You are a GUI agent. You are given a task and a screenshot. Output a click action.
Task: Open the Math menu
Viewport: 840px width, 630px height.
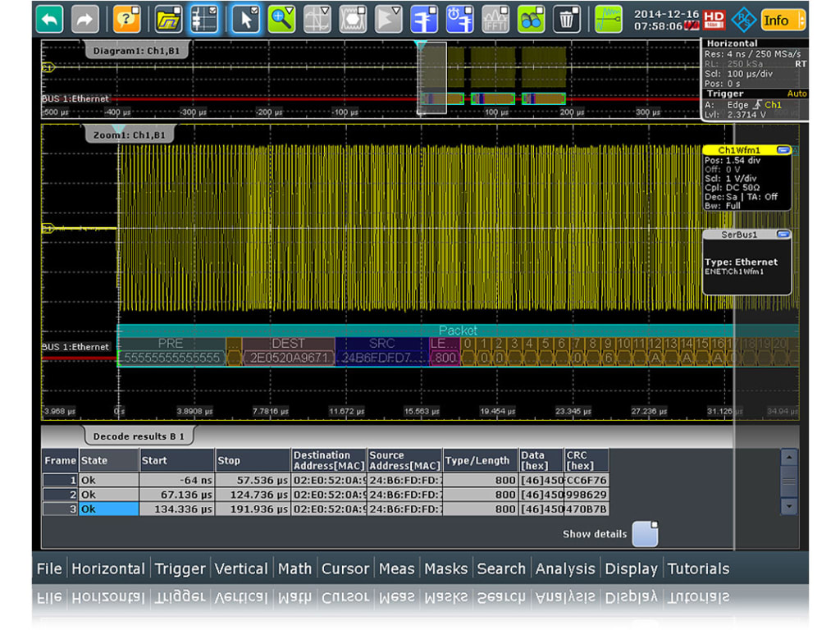[x=294, y=568]
